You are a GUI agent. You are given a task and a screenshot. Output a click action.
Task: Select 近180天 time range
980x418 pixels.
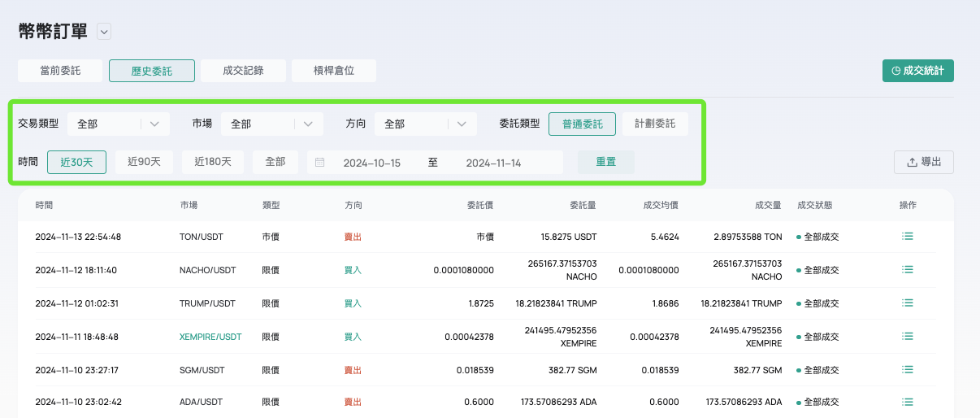213,162
